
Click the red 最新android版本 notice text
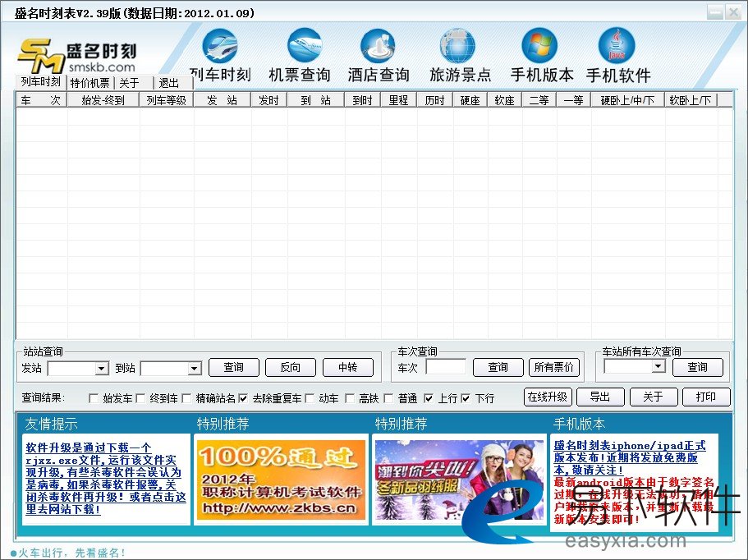pos(634,501)
